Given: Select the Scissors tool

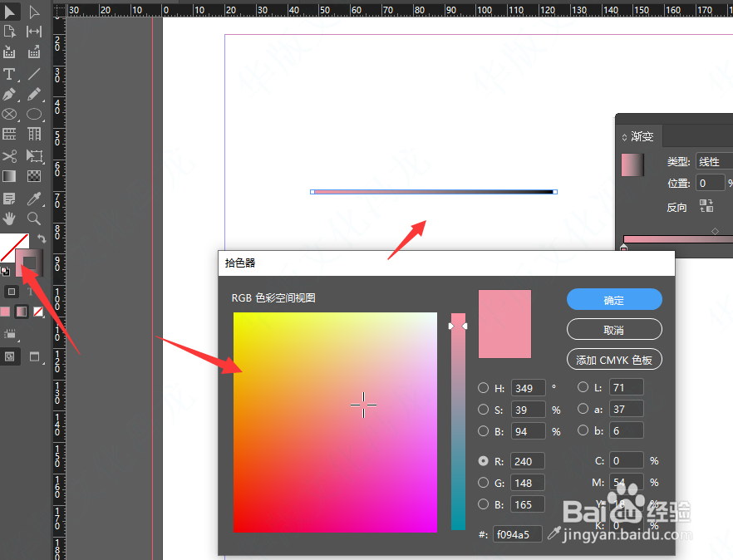Looking at the screenshot, I should pyautogui.click(x=9, y=155).
